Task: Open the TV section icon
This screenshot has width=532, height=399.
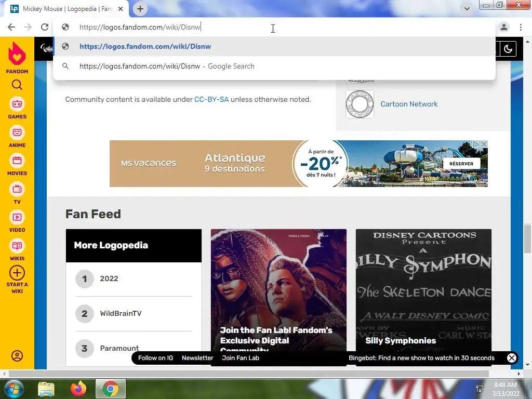Action: pos(17,189)
